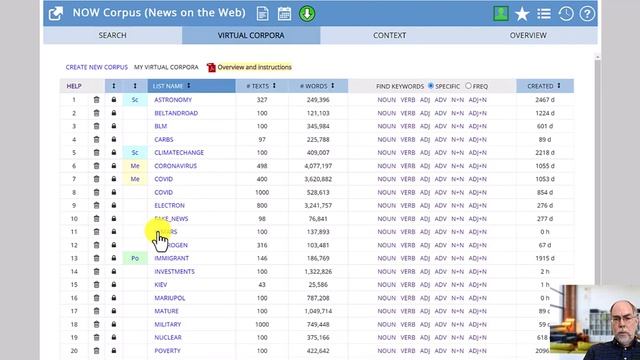Screen dimensions: 640x360
Task: Open MY VIRTUAL CORPORA section
Action: 166,67
